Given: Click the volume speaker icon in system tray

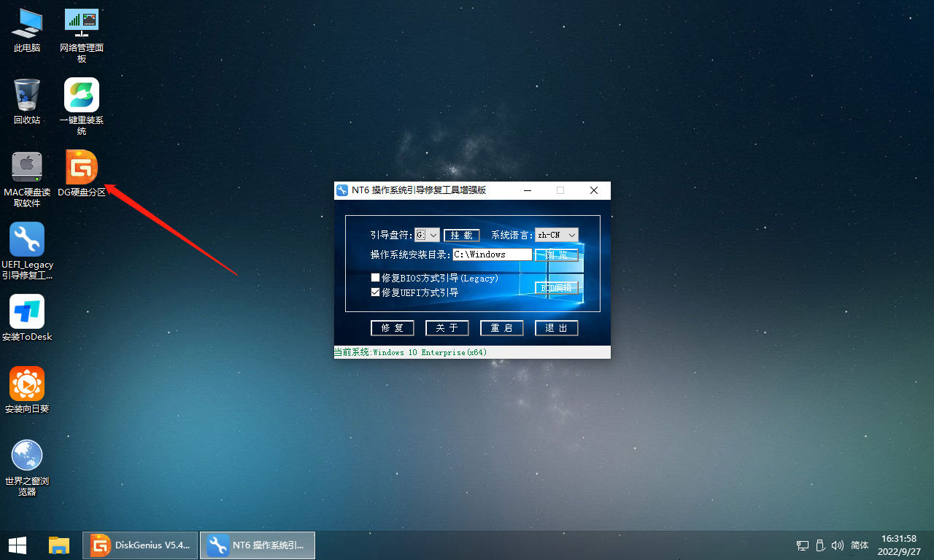Looking at the screenshot, I should click(x=837, y=545).
